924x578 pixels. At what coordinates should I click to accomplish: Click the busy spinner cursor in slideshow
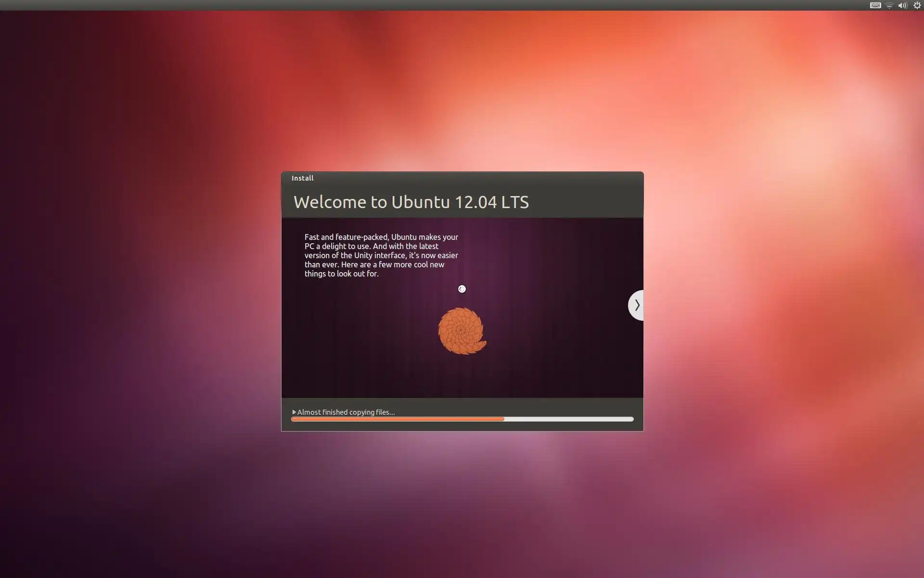coord(462,289)
